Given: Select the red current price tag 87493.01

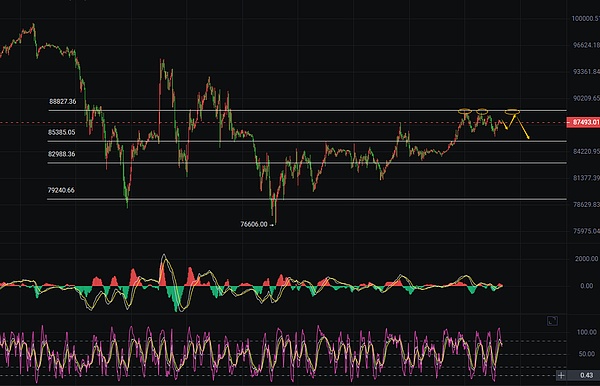Looking at the screenshot, I should 583,122.
